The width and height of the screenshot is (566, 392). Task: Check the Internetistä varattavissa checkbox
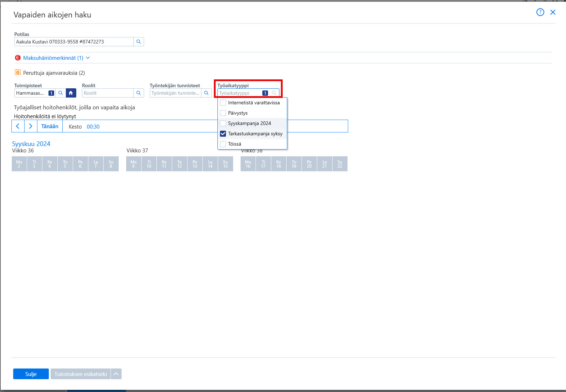[223, 103]
